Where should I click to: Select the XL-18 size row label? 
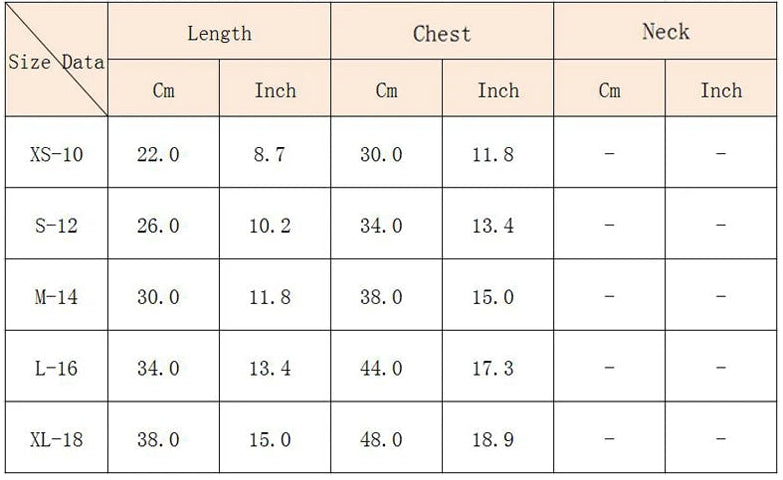click(x=57, y=439)
